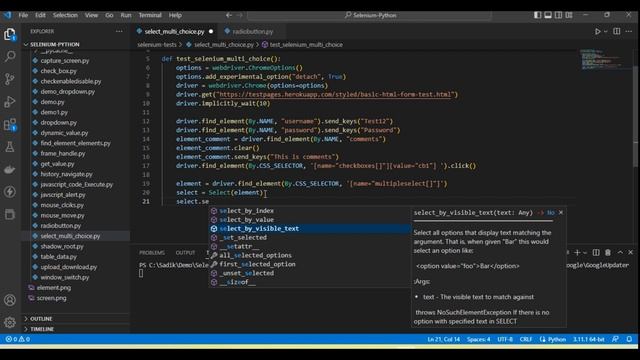The width and height of the screenshot is (640, 360).
Task: Expand the OUTLINE section
Action: (41, 319)
